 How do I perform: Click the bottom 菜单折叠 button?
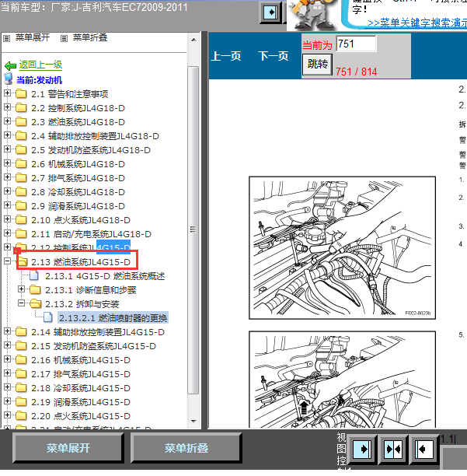[x=186, y=448]
